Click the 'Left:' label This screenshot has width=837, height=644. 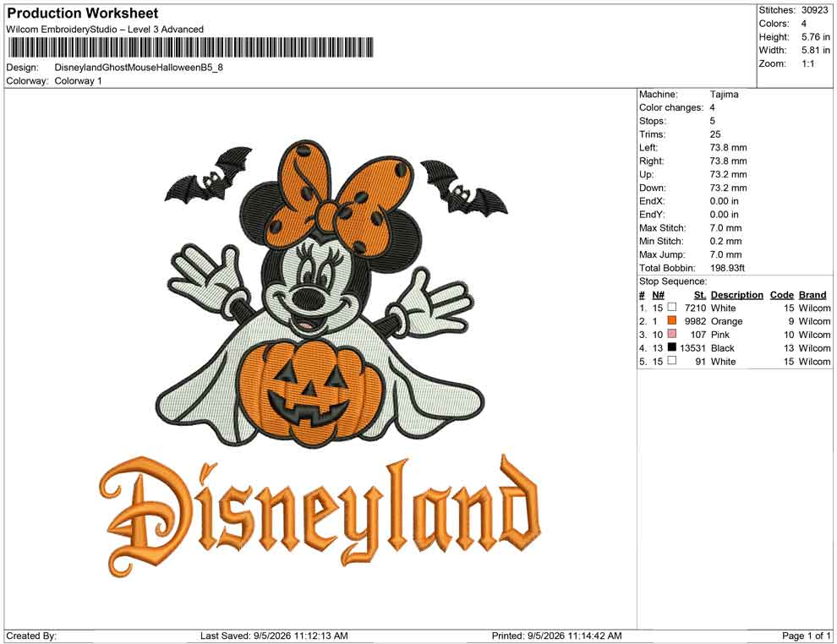[x=648, y=148]
